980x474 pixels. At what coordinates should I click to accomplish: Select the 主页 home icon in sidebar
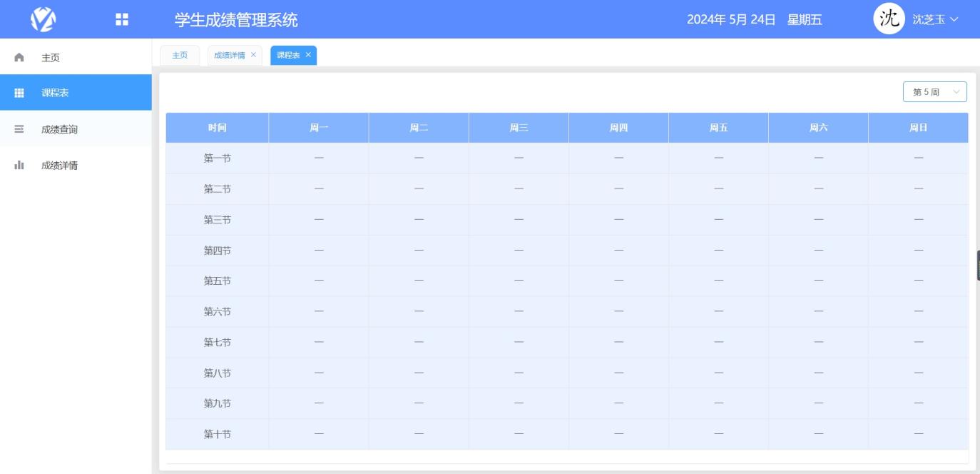coord(20,58)
